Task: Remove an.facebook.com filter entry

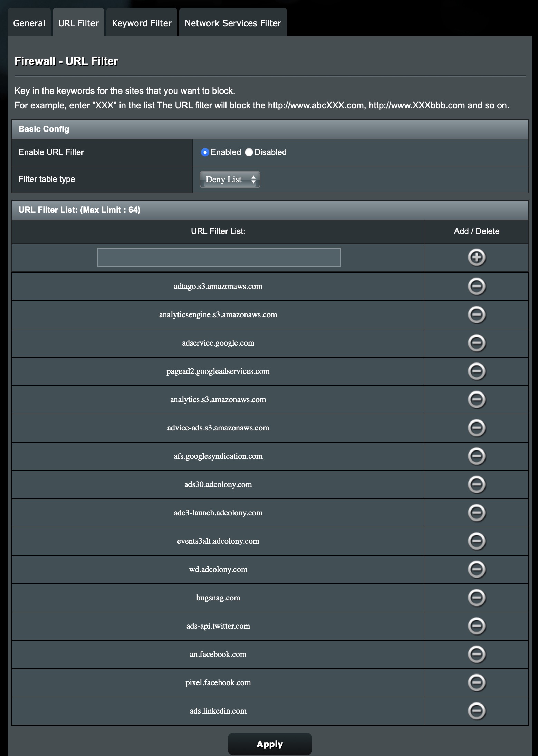Action: (477, 655)
